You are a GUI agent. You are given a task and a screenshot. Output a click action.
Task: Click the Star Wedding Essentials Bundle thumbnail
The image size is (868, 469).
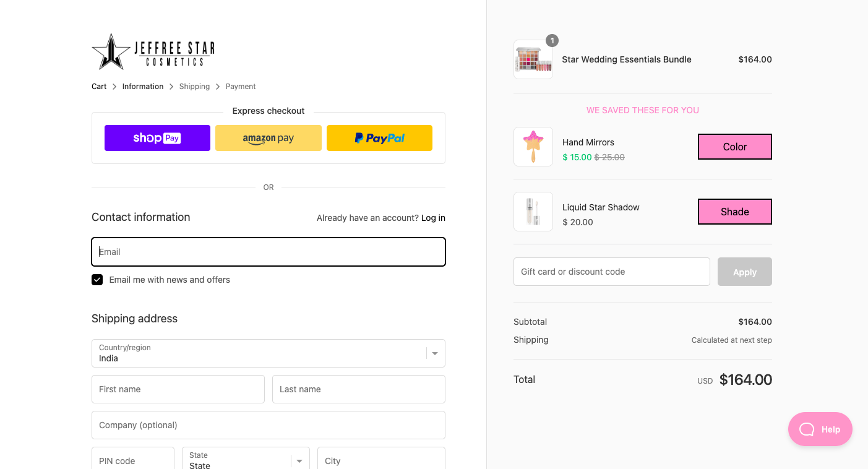tap(533, 59)
